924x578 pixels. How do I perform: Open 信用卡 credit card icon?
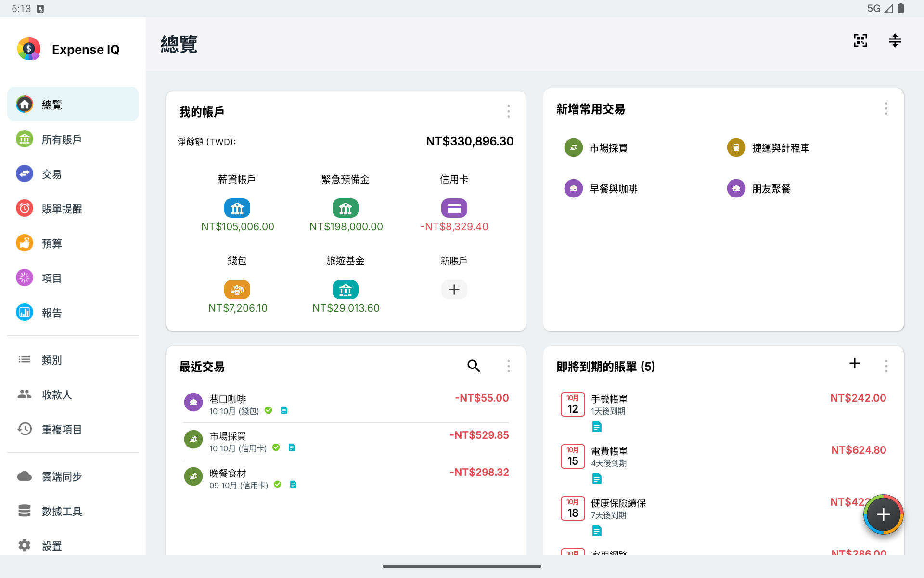pyautogui.click(x=454, y=208)
